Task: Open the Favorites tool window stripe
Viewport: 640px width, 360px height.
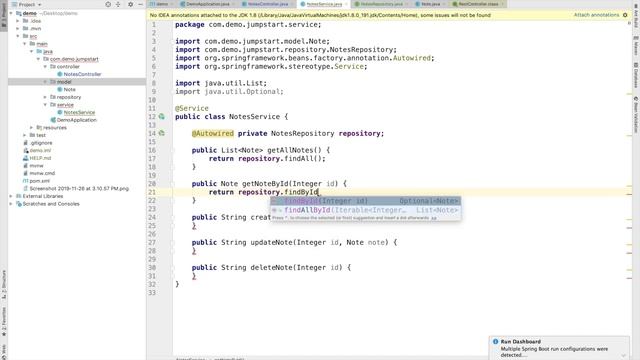Action: tap(4, 322)
